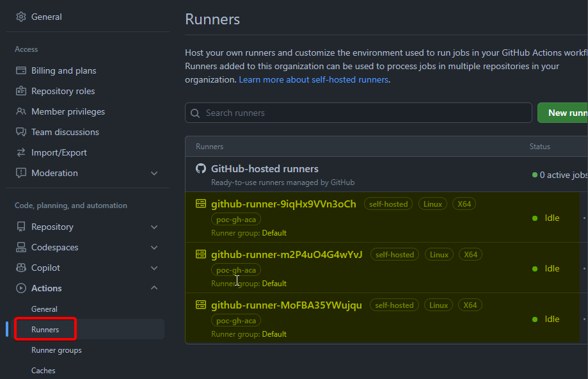Expand the Moderation section
This screenshot has width=588, height=379.
click(154, 173)
